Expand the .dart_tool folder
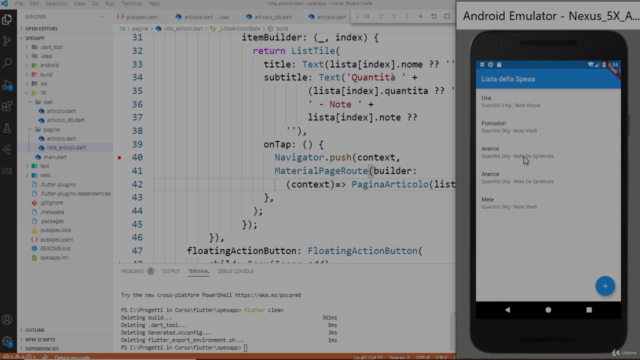Image resolution: width=640 pixels, height=360 pixels. pos(65,47)
